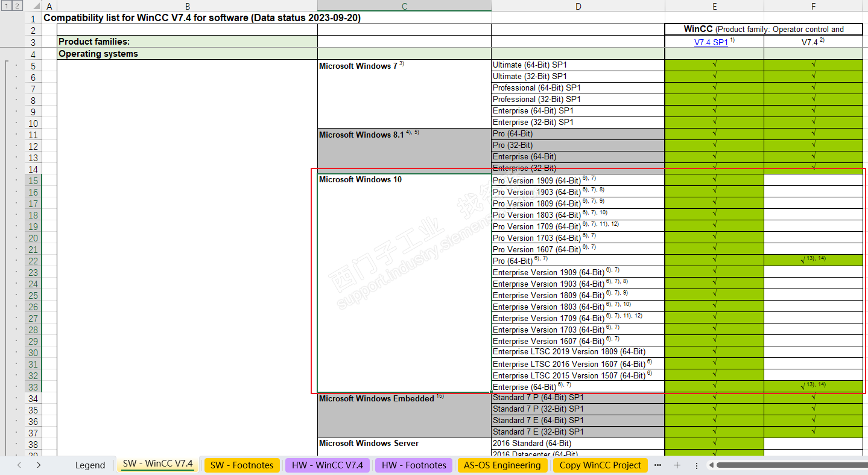Image resolution: width=868 pixels, height=475 pixels.
Task: Go to next sheet tab arrow
Action: [39, 465]
